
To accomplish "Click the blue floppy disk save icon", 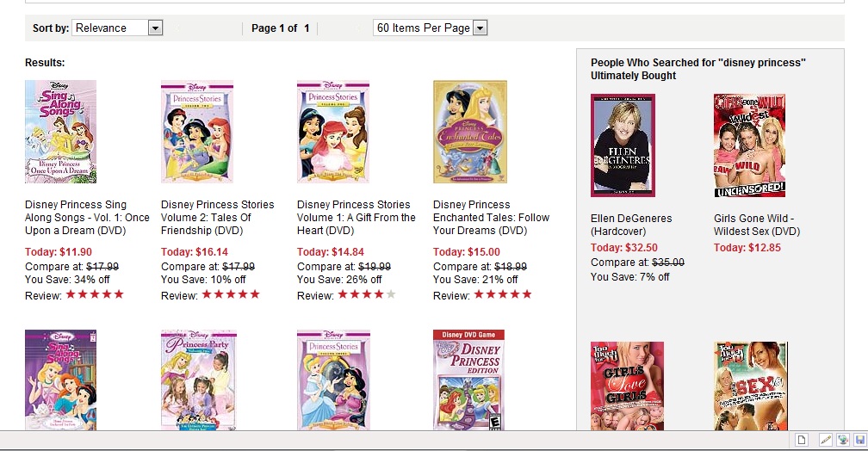I will [x=859, y=440].
